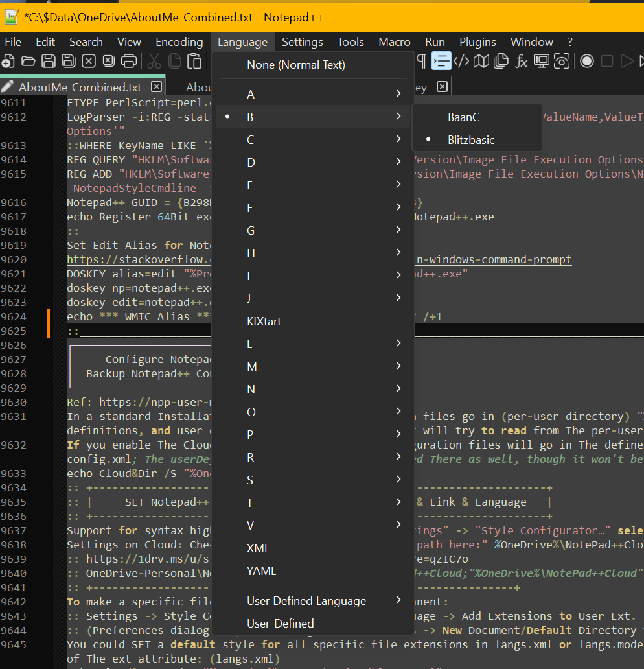Open the Document List icon
644x669 pixels.
click(x=501, y=62)
